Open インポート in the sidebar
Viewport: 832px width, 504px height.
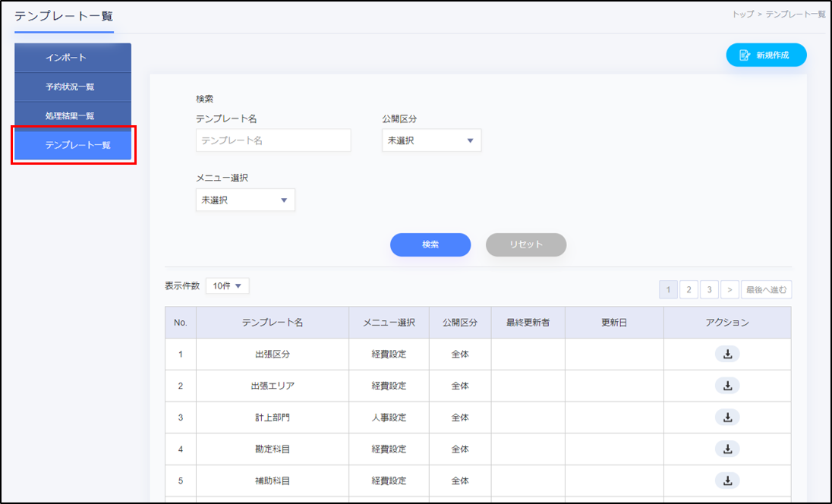[x=73, y=58]
